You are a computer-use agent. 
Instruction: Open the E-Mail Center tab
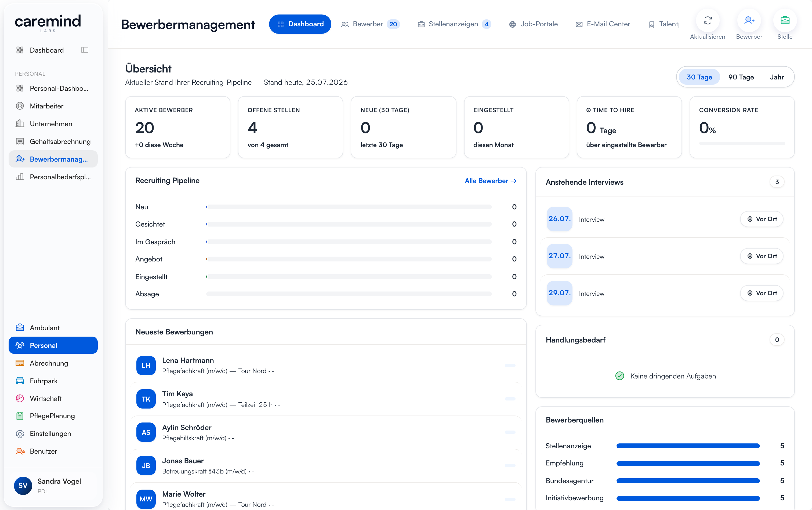(603, 24)
